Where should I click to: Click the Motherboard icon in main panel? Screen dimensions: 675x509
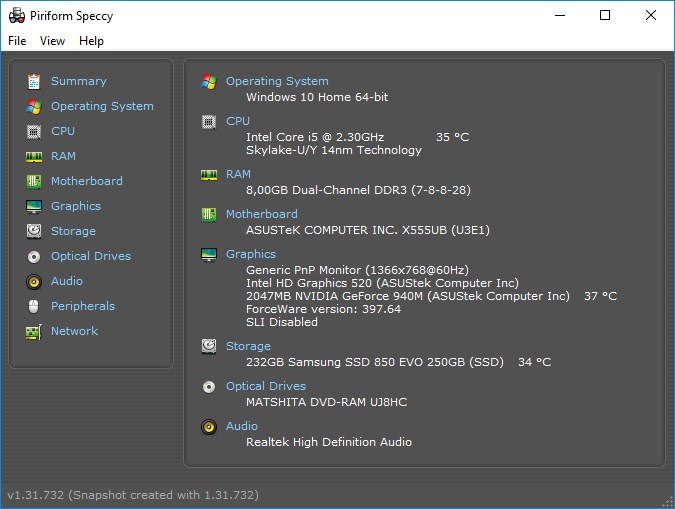[x=209, y=214]
